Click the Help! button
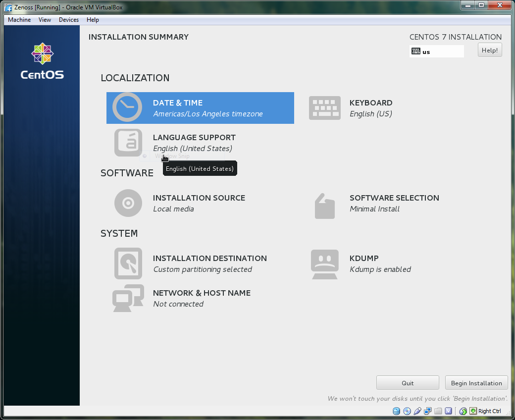 tap(489, 50)
